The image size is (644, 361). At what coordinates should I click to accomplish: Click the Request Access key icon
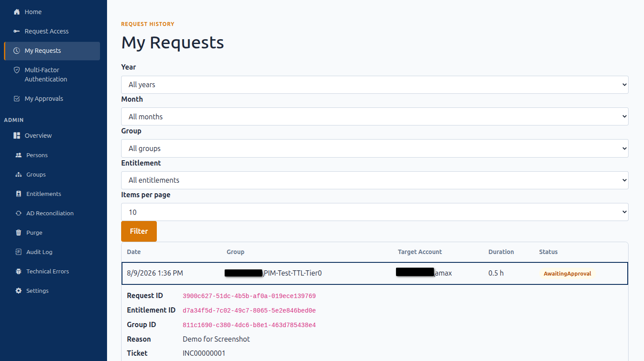pyautogui.click(x=17, y=31)
